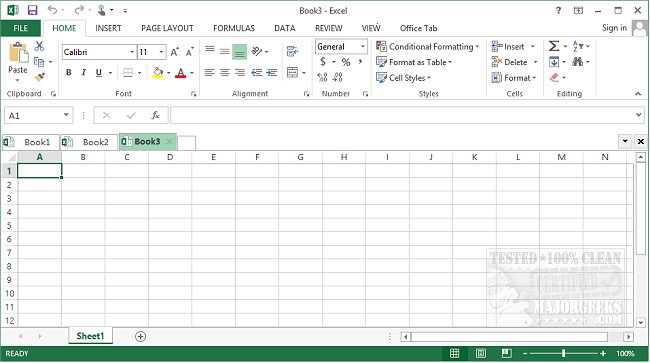650x363 pixels.
Task: Click Merge & Center icon
Action: [292, 73]
